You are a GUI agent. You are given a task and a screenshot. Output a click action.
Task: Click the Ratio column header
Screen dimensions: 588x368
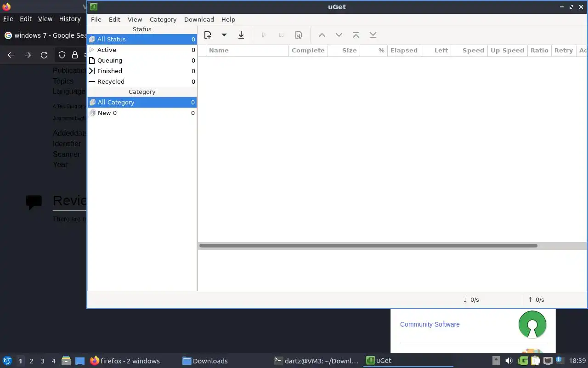coord(539,50)
